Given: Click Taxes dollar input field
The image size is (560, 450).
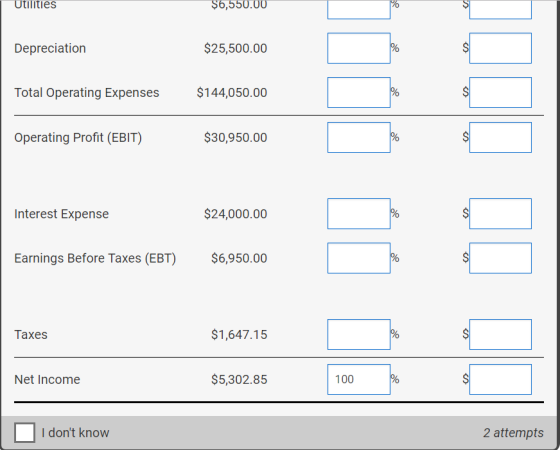Looking at the screenshot, I should 500,335.
